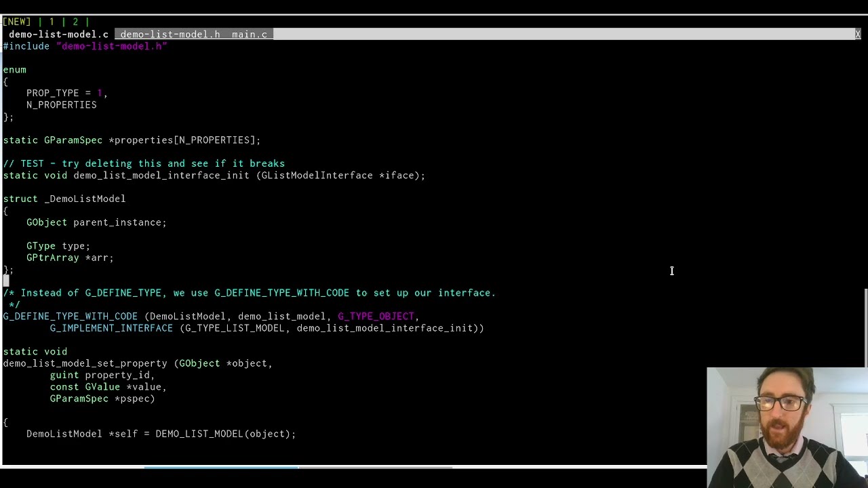Click the demo_list_model_interface_init forward declaration

pos(214,176)
